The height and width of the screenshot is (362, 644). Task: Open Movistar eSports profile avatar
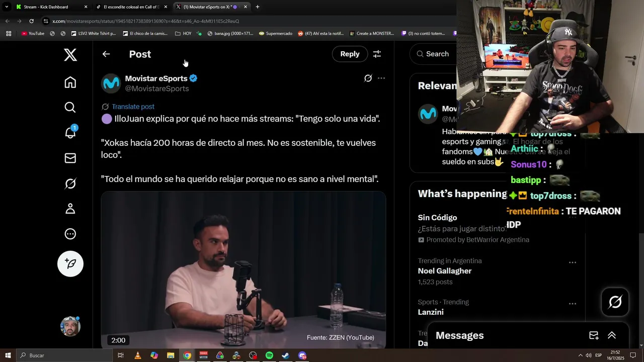(111, 83)
